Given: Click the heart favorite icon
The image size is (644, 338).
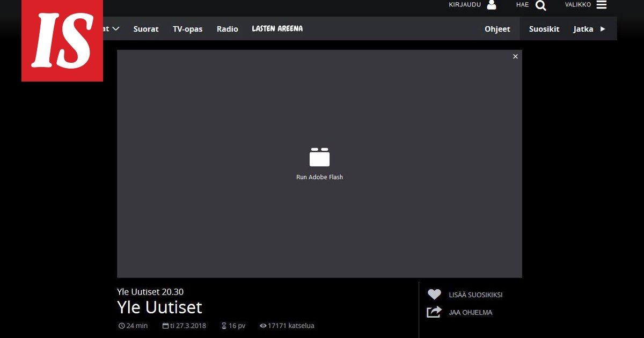Looking at the screenshot, I should click(434, 295).
